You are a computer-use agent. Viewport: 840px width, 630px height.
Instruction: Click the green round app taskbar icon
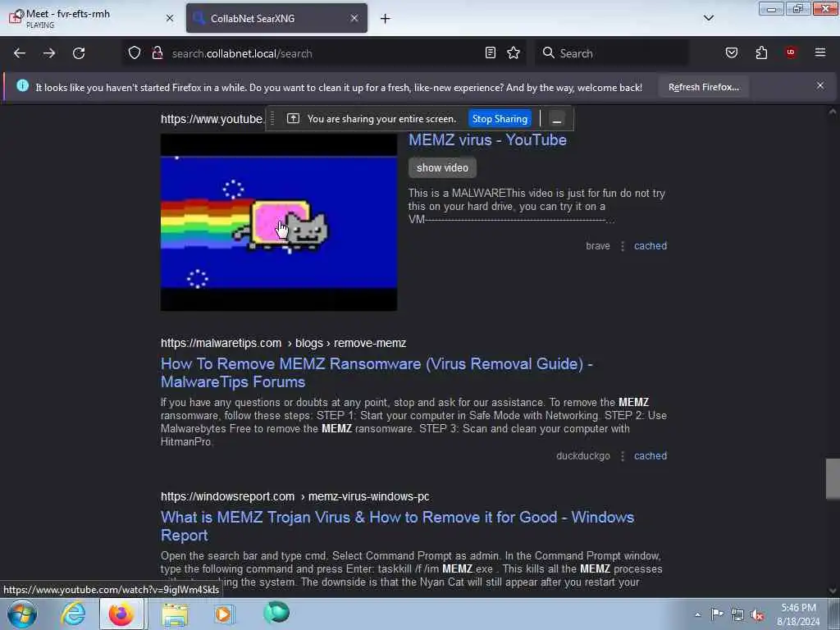click(x=276, y=612)
